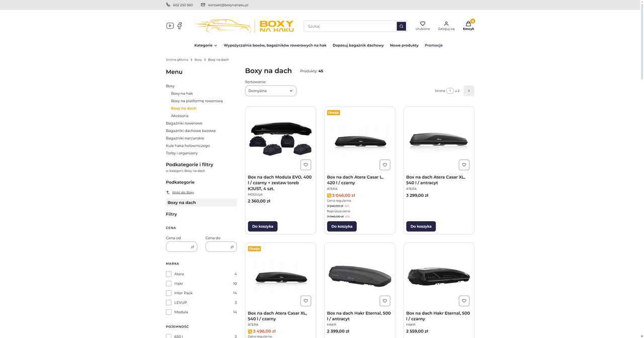Open the Koszyk shopping cart
This screenshot has width=644, height=338.
point(468,26)
